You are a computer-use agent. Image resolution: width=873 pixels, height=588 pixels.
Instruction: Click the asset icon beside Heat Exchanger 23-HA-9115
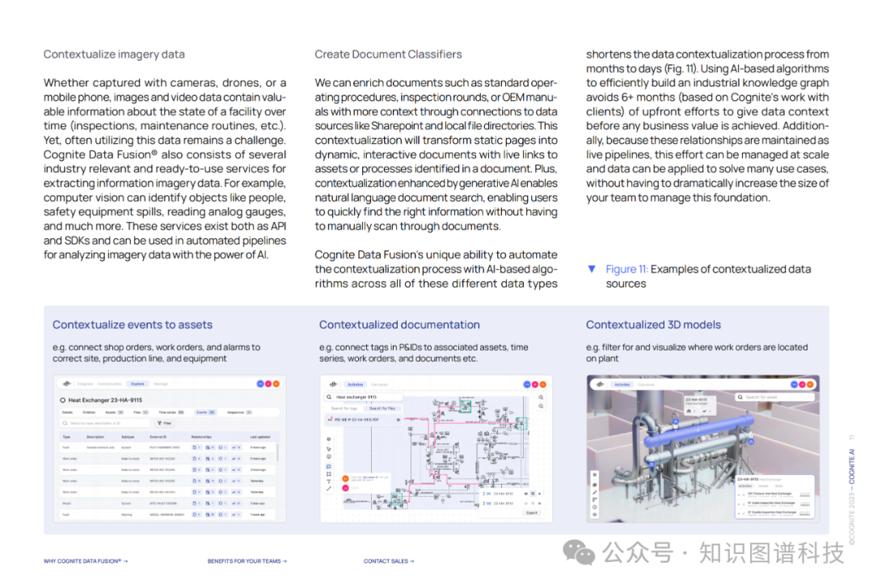(63, 400)
